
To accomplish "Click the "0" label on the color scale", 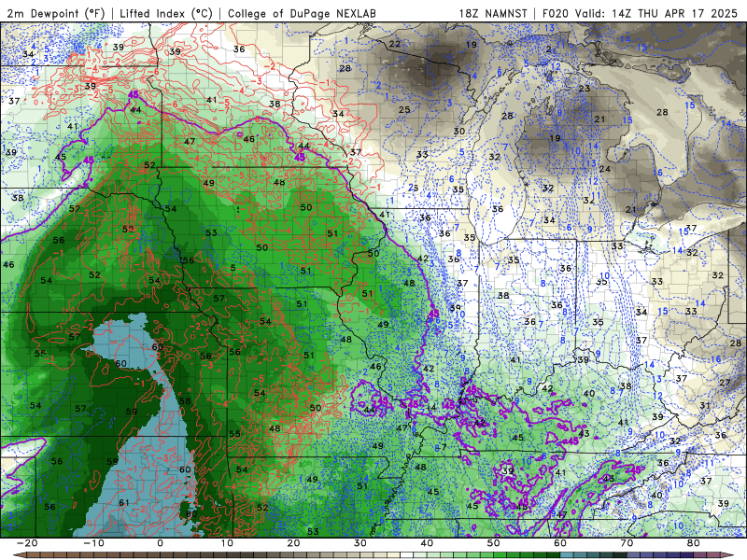I will click(x=160, y=543).
